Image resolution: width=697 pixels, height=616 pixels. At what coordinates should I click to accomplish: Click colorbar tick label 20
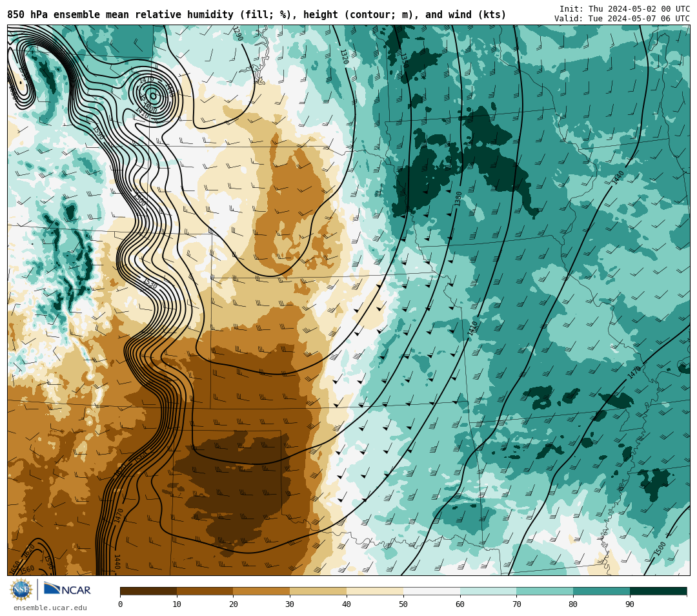(234, 604)
